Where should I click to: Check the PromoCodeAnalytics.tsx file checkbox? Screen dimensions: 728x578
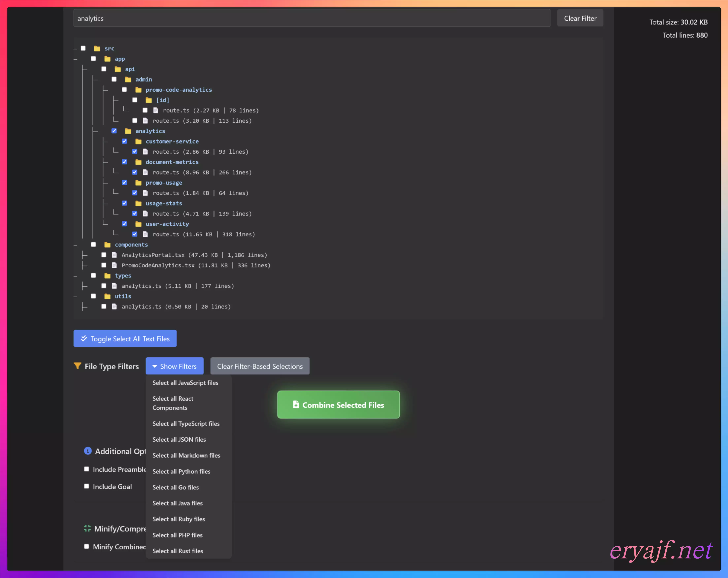(x=104, y=265)
